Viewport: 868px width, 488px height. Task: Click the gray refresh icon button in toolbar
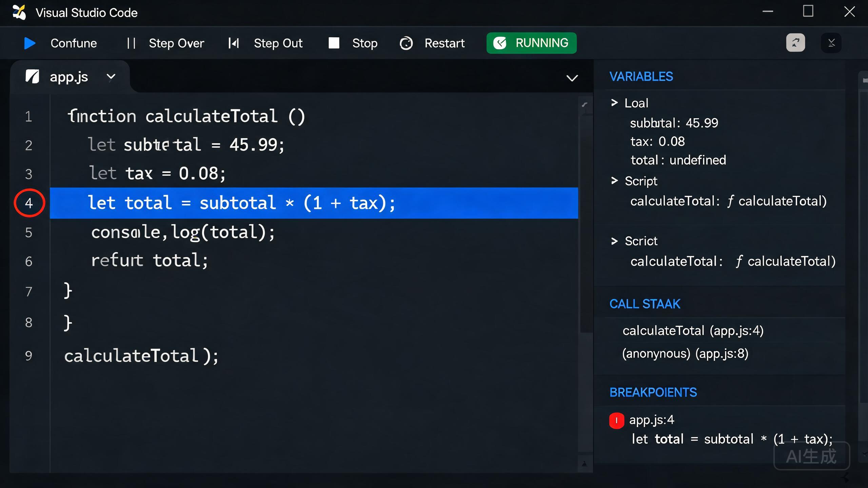795,43
